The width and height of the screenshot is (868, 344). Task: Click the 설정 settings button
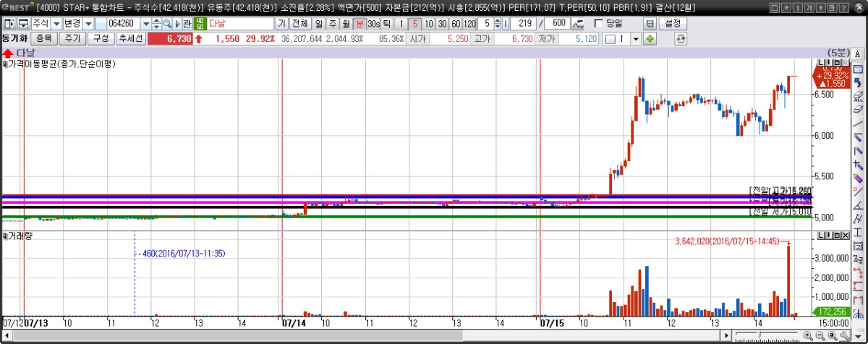672,23
